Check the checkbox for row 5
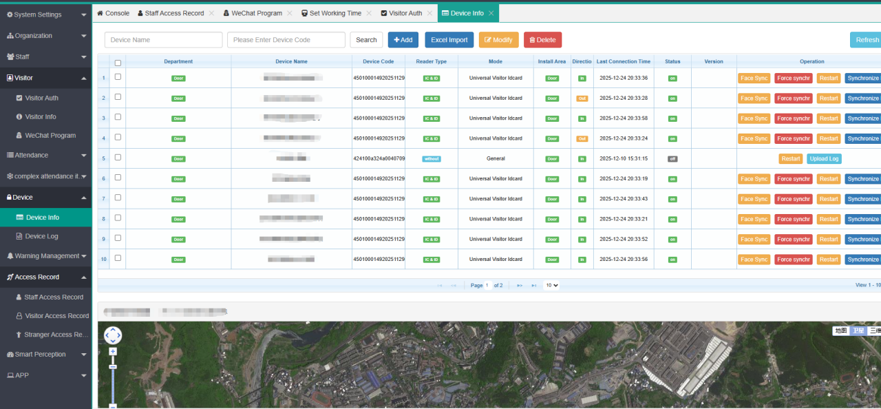The width and height of the screenshot is (881, 409). coord(118,158)
